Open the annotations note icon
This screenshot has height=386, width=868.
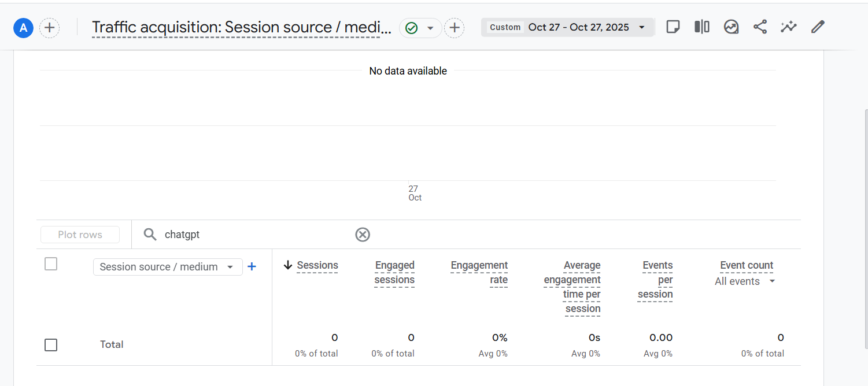(673, 27)
